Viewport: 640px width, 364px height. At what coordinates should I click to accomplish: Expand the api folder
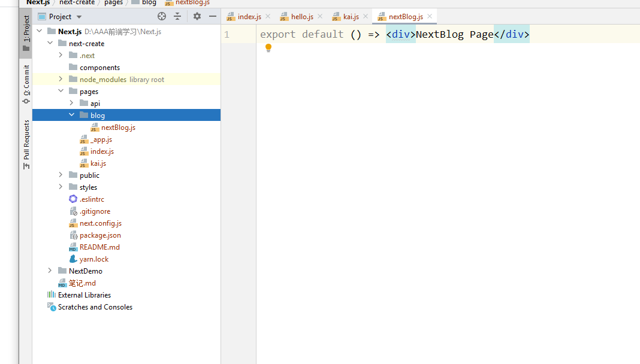pyautogui.click(x=72, y=103)
